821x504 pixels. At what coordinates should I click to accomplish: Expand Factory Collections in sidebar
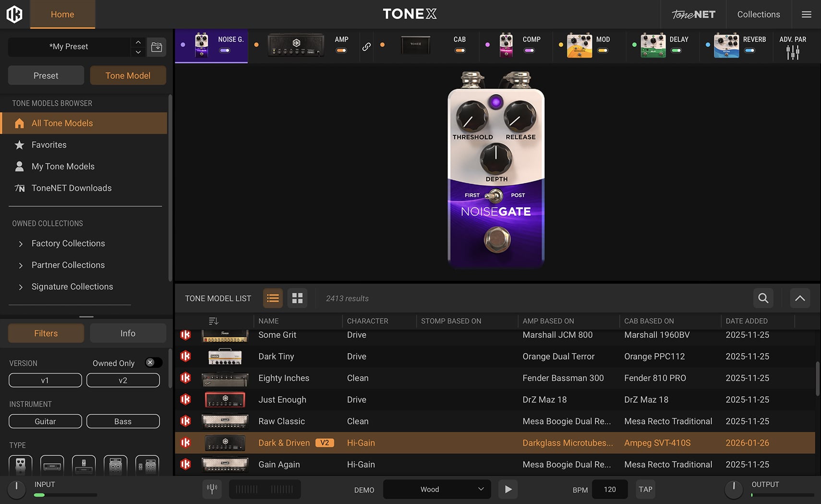click(x=21, y=244)
